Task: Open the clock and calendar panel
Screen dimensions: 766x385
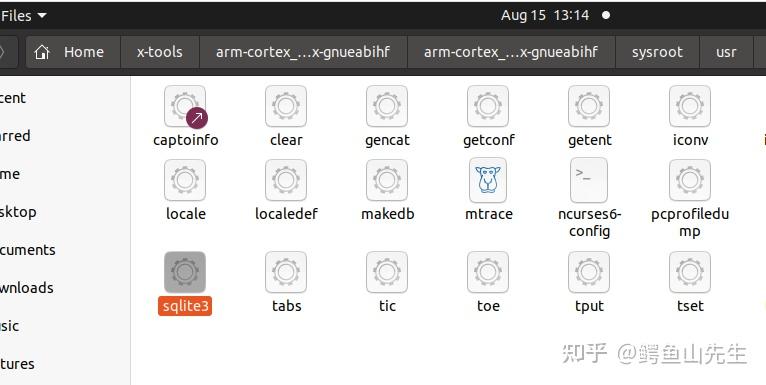Action: pos(545,16)
